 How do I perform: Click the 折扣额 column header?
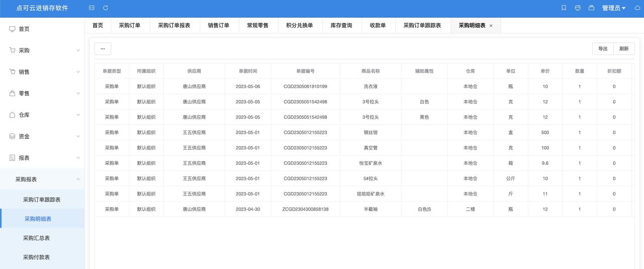614,72
